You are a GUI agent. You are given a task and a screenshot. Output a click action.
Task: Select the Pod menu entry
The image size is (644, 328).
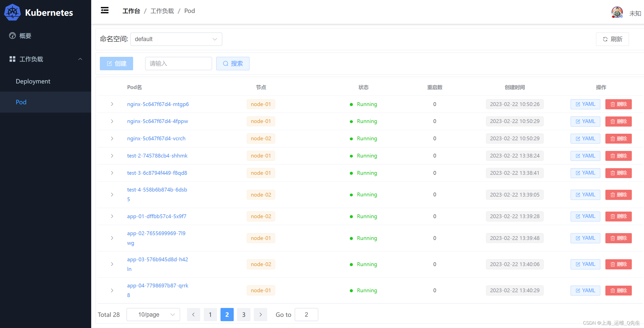coord(46,102)
